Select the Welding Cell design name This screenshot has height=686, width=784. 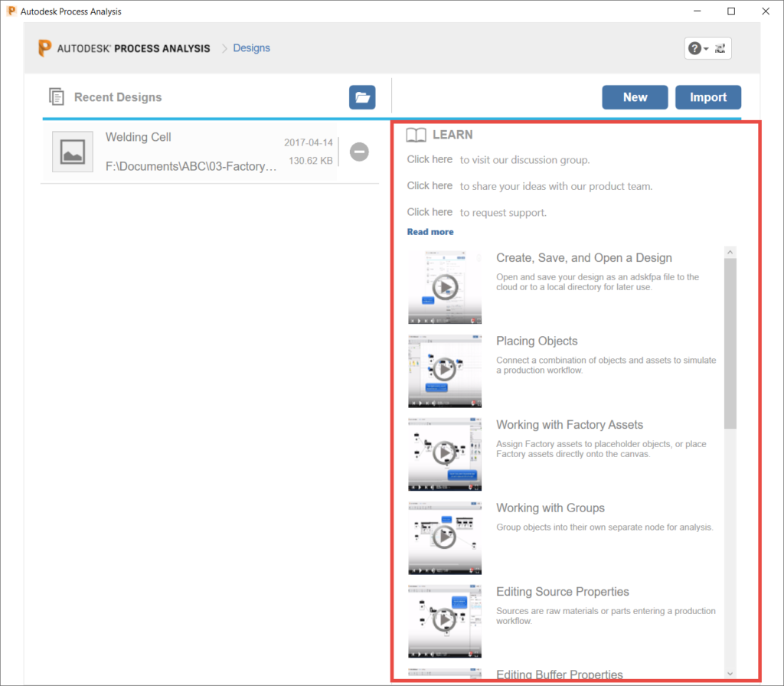tap(138, 137)
